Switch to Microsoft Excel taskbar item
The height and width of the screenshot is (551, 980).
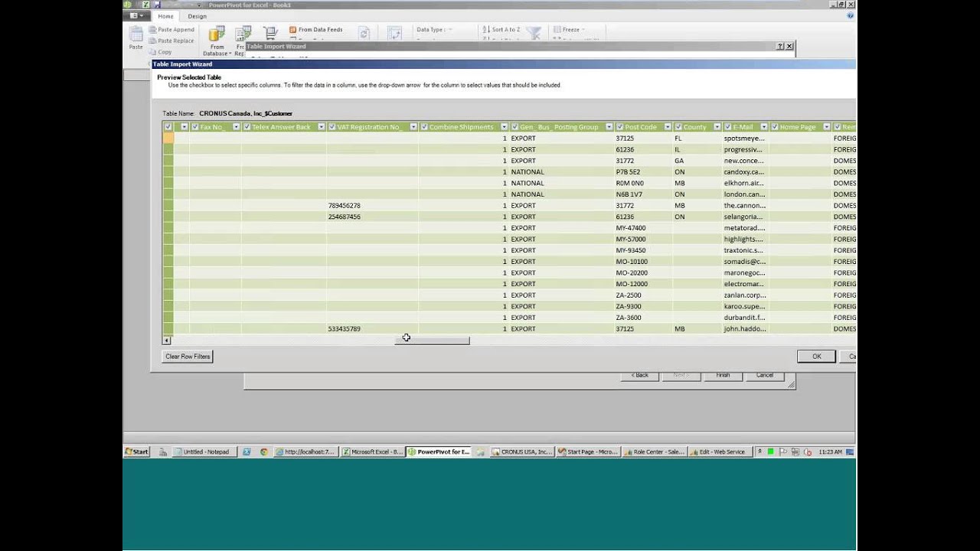coord(373,452)
